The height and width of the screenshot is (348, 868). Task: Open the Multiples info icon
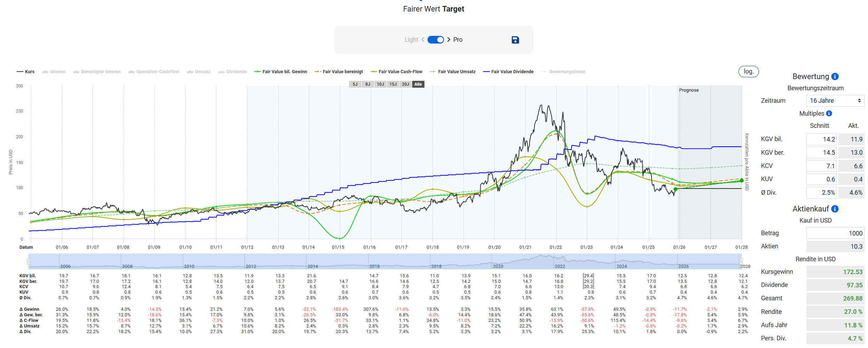(x=829, y=114)
